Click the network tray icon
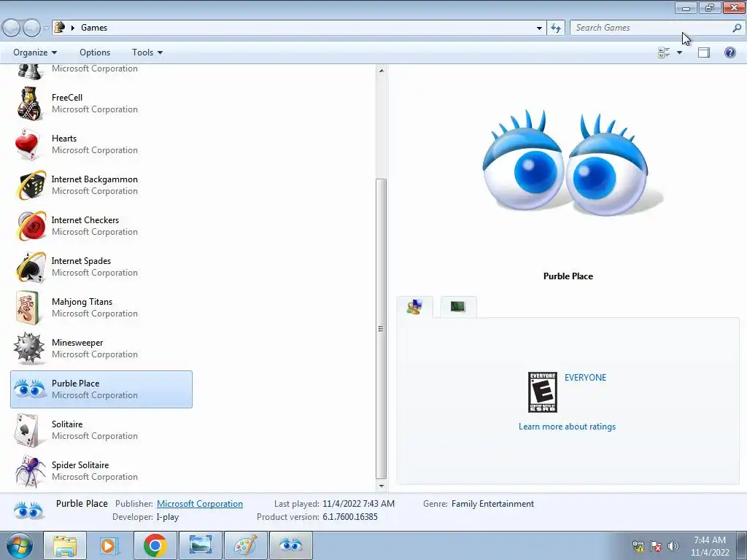This screenshot has width=747, height=560. 638,545
